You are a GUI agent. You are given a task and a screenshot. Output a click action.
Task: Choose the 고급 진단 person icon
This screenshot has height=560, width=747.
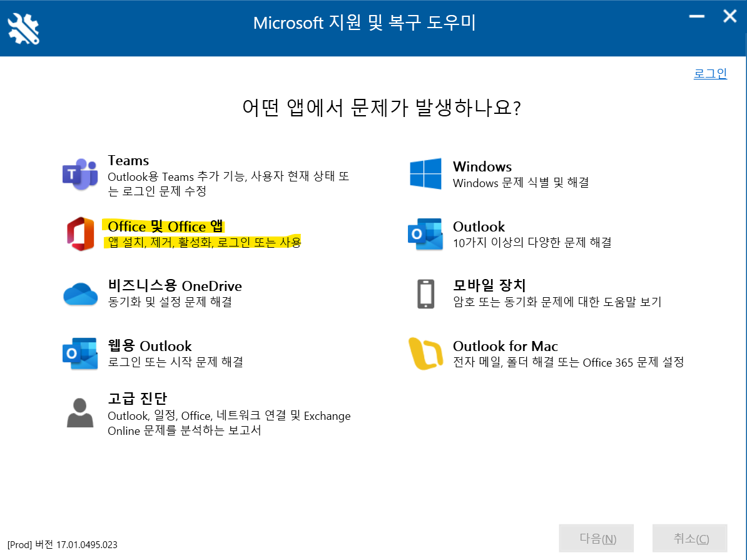tap(80, 413)
